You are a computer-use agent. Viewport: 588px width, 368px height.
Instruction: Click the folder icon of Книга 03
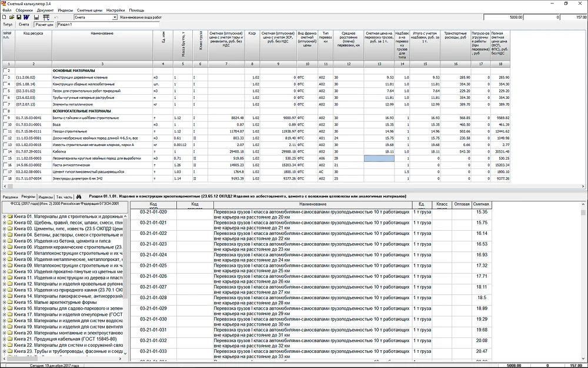10,228
